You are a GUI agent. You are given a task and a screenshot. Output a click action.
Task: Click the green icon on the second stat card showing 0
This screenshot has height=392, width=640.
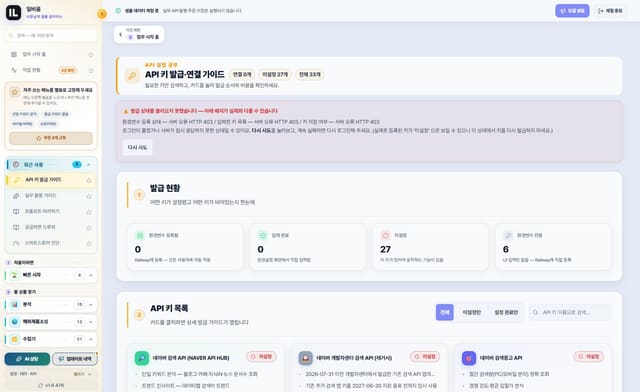(262, 235)
